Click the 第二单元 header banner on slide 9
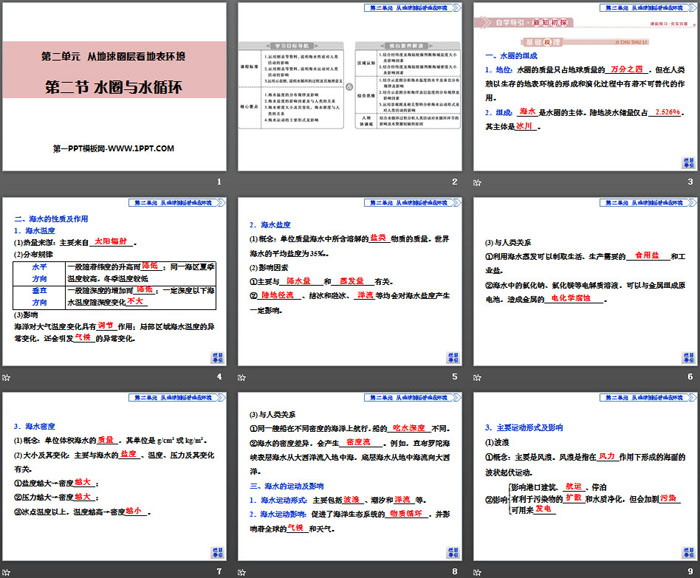Screen dimensions: 700x578 pyautogui.click(x=648, y=397)
